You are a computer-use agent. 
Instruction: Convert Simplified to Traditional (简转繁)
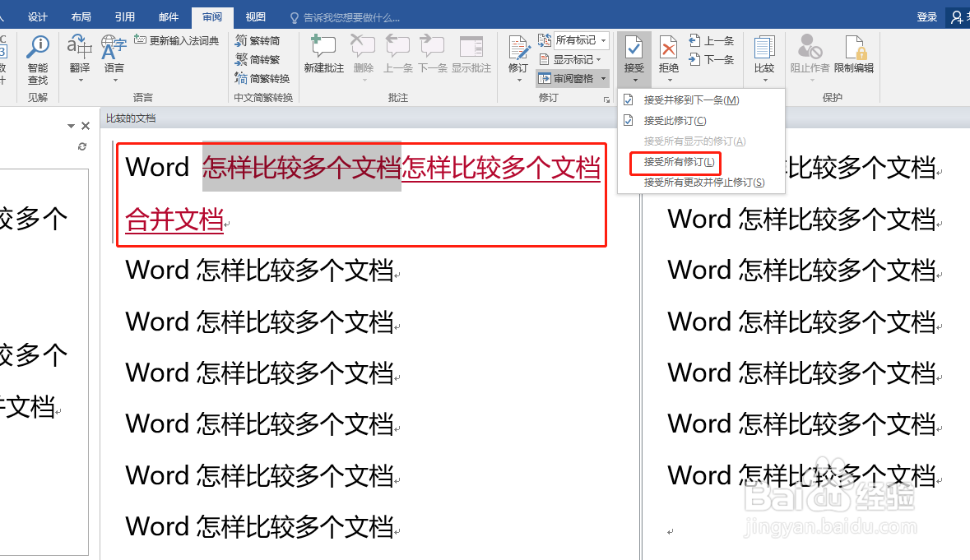point(258,59)
